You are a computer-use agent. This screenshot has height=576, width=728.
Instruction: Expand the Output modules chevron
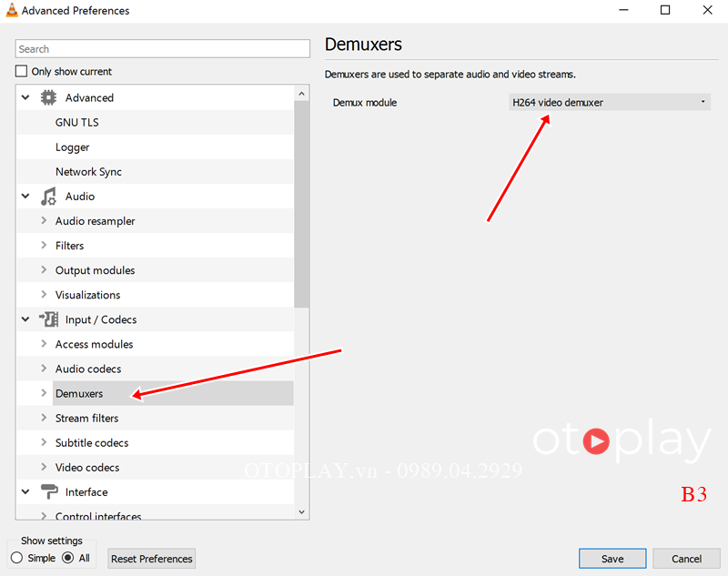pos(44,269)
